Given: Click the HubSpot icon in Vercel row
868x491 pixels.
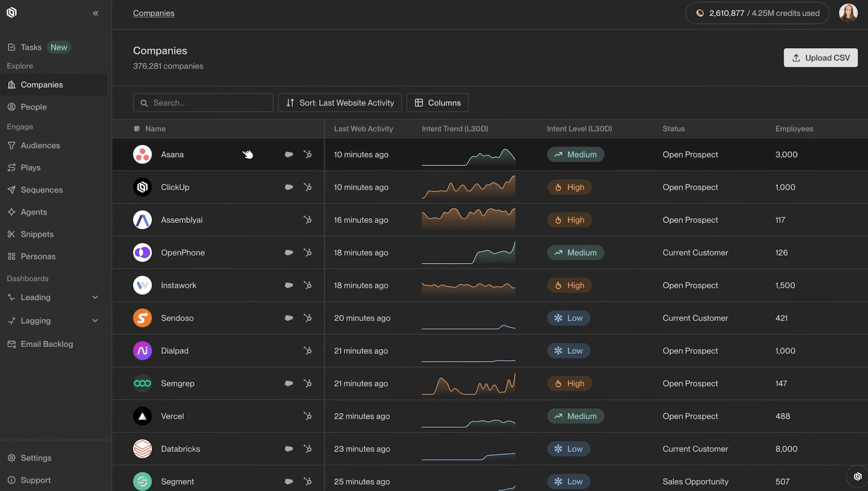Looking at the screenshot, I should click(x=307, y=416).
